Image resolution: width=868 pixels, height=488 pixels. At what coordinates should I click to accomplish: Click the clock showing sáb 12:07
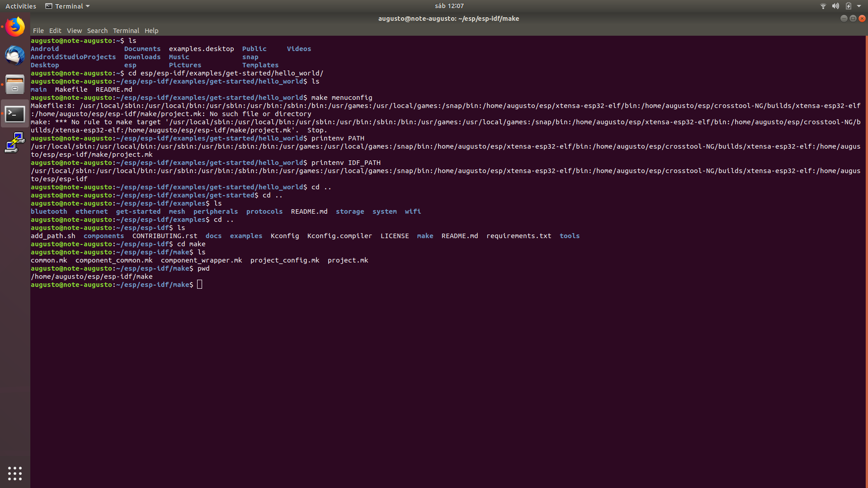click(448, 6)
